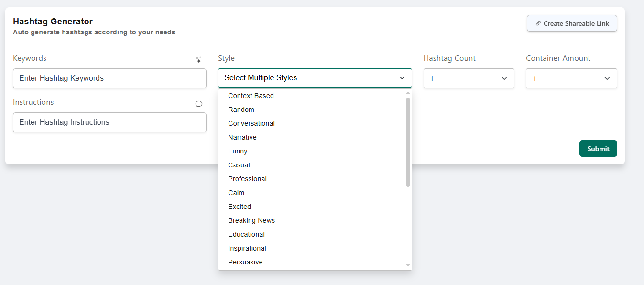
Task: Choose Funny in the style list
Action: click(x=238, y=151)
